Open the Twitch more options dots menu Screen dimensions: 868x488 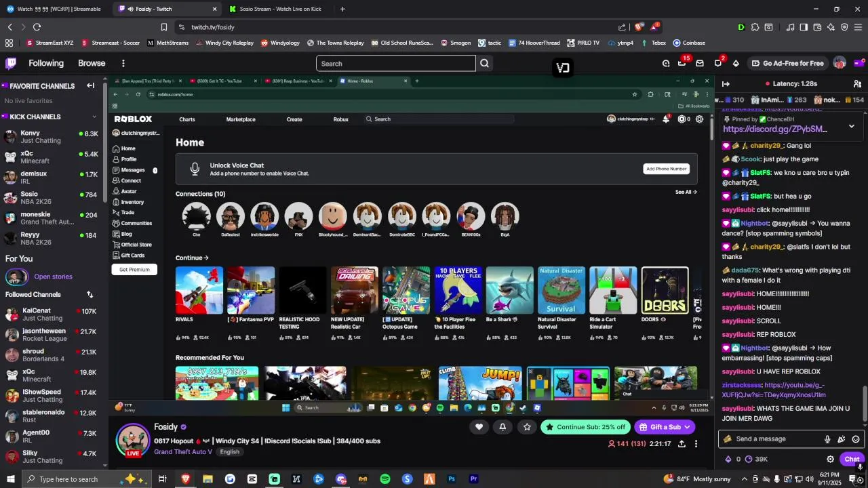(x=123, y=63)
